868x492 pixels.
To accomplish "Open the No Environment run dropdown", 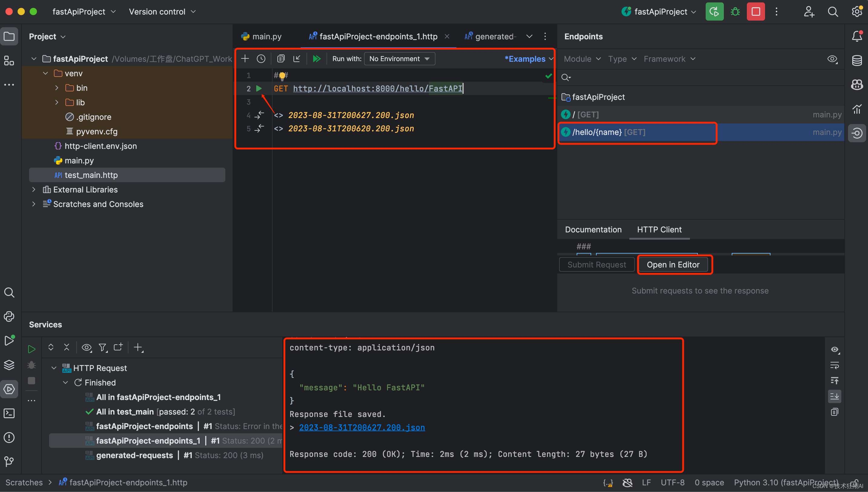I will coord(399,59).
